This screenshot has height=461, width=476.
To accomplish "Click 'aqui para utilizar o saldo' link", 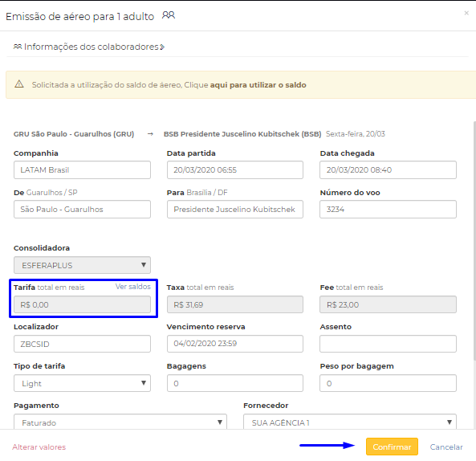I will pos(258,85).
